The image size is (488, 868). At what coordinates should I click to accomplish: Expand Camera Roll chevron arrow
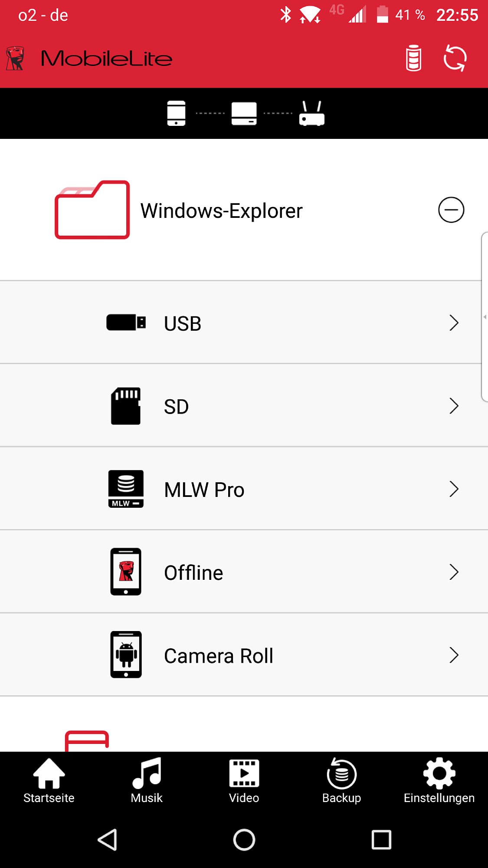pyautogui.click(x=454, y=655)
